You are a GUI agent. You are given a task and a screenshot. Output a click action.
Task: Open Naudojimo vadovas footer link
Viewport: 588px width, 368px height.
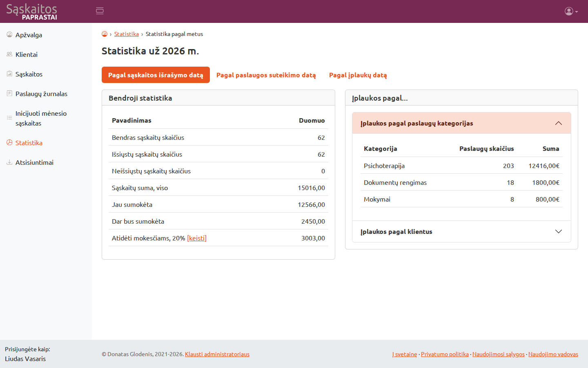tap(553, 354)
